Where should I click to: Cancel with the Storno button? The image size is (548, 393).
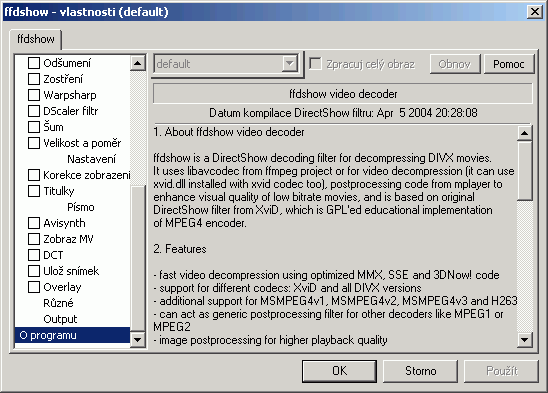tap(420, 371)
